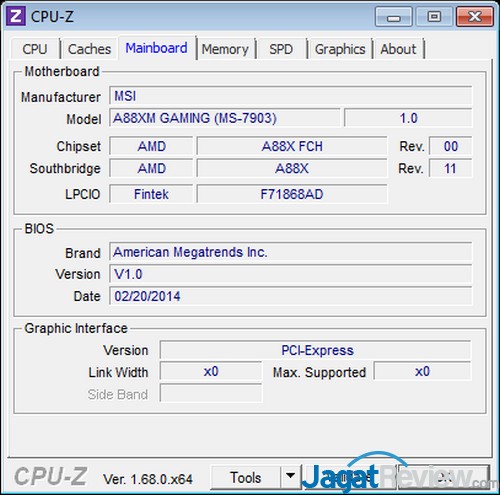Image resolution: width=500 pixels, height=495 pixels.
Task: Close the CPU-Z window
Action: [474, 16]
